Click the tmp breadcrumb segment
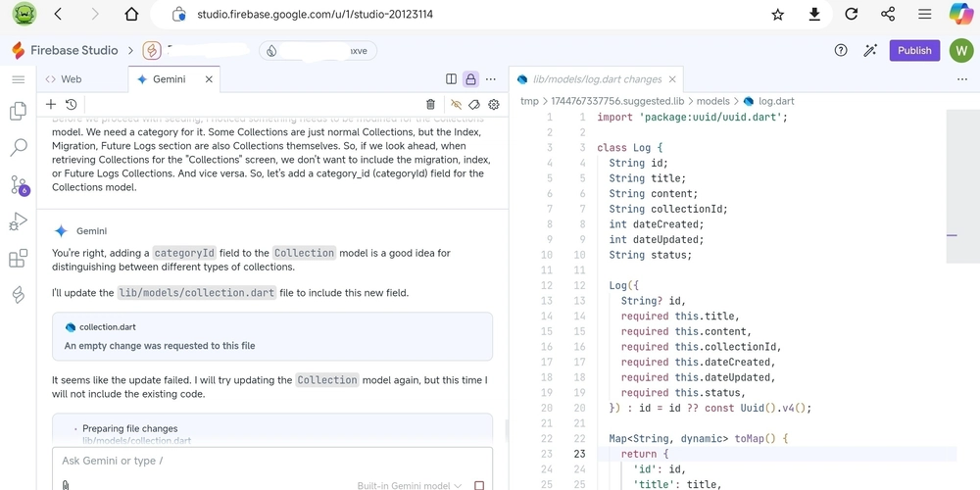Image resolution: width=980 pixels, height=490 pixels. click(529, 101)
